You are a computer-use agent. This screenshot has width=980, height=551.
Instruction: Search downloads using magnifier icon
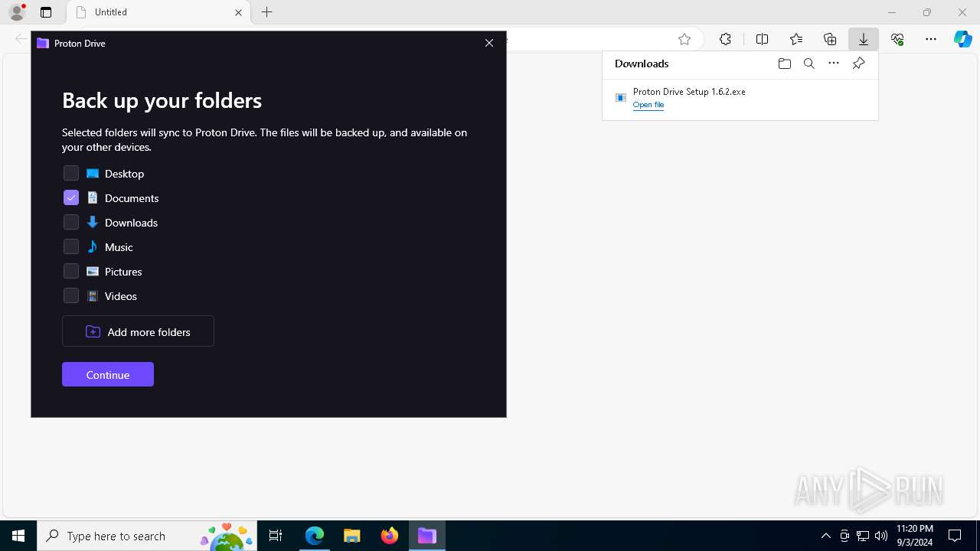(x=809, y=64)
